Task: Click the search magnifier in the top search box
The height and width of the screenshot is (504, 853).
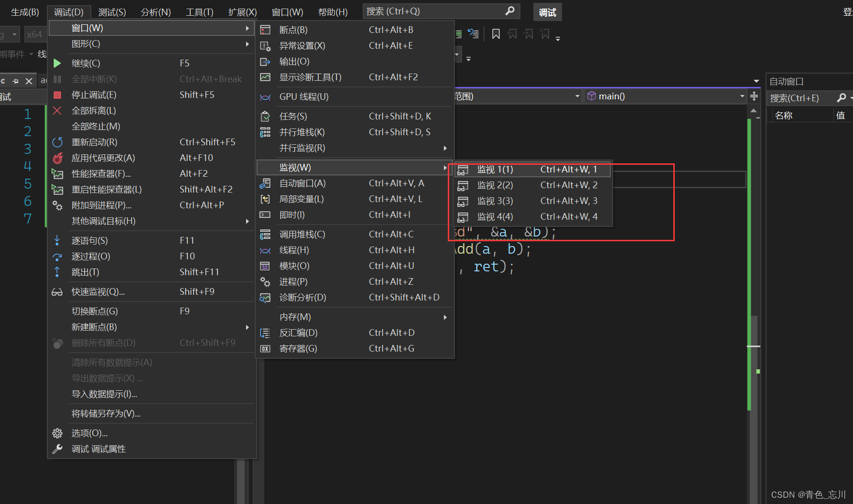Action: [x=510, y=11]
